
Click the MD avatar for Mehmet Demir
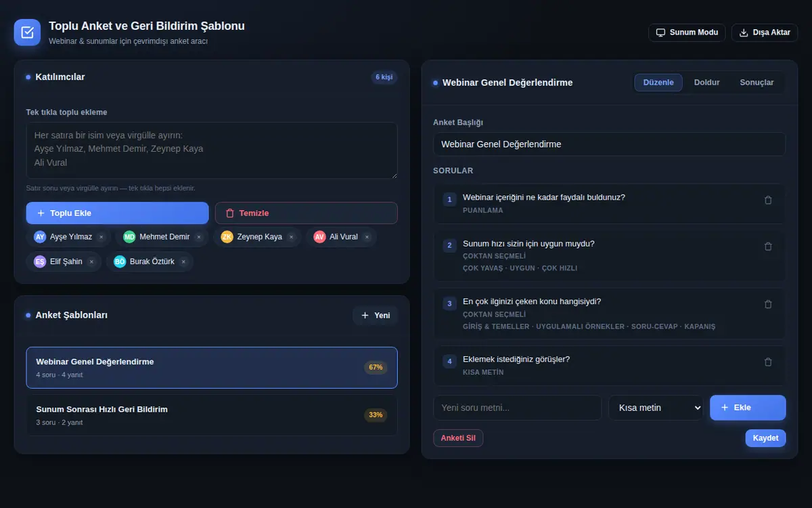click(129, 237)
